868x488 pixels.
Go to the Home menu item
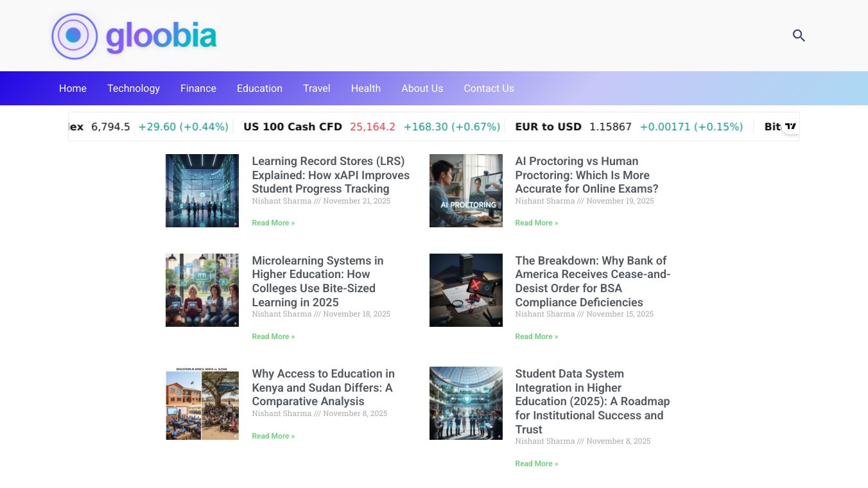tap(73, 89)
